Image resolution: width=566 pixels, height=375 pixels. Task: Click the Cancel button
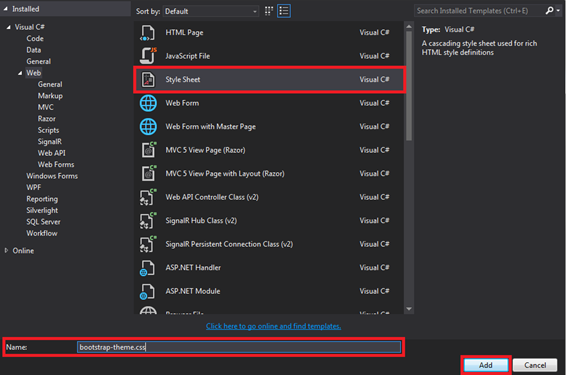(x=535, y=365)
